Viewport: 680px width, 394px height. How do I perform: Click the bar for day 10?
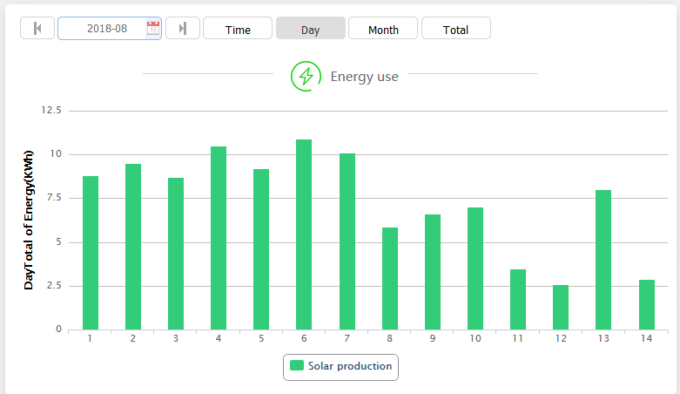click(475, 269)
